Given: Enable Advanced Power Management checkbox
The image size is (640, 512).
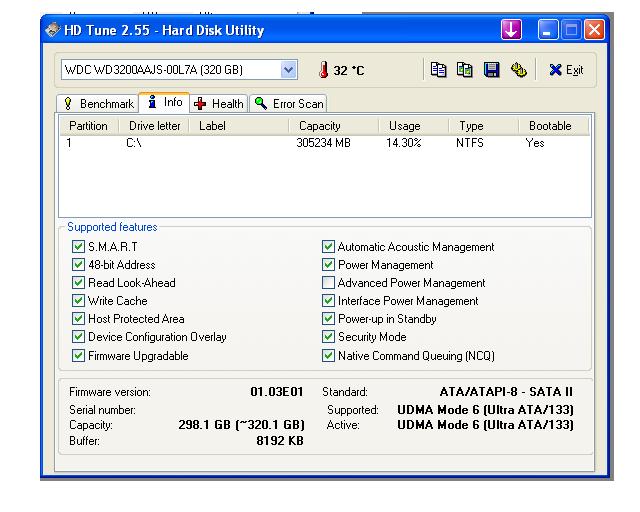Looking at the screenshot, I should [x=328, y=283].
